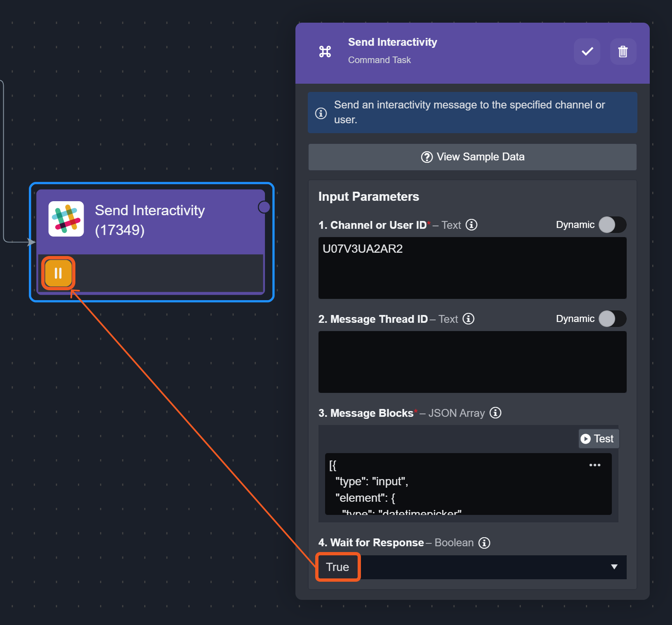This screenshot has width=672, height=625.
Task: Click the command task icon in panel header
Action: pyautogui.click(x=325, y=52)
